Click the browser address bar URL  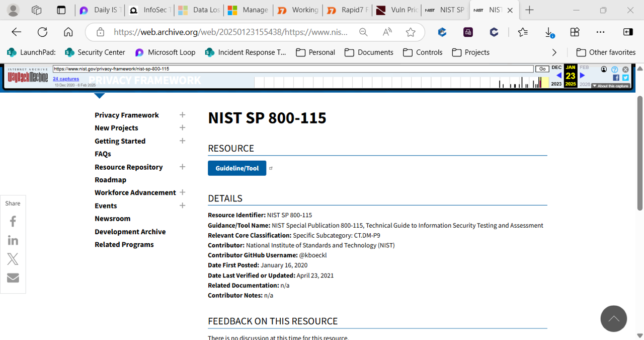231,32
